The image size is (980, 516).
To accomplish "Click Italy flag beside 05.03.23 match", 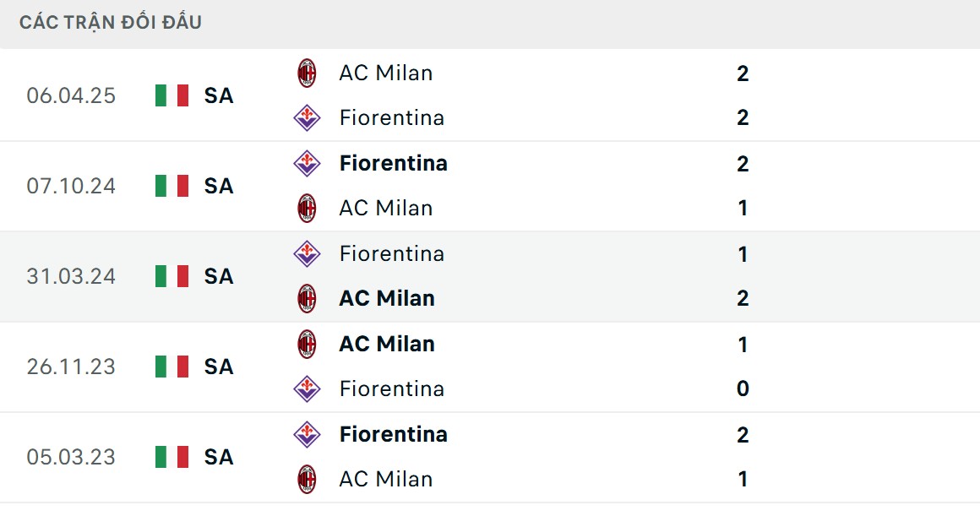I will coord(171,457).
